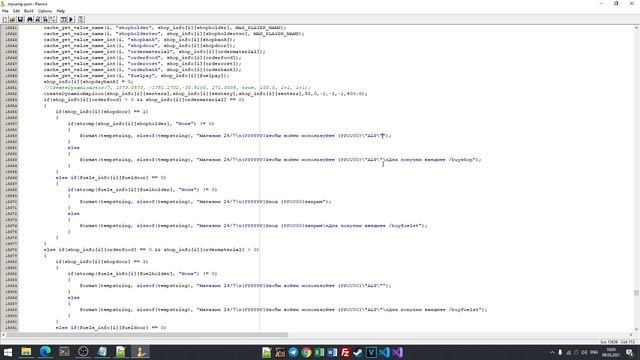Screen dimensions: 640x360
Task: Save the script with the floppy icon
Action: tap(20, 19)
